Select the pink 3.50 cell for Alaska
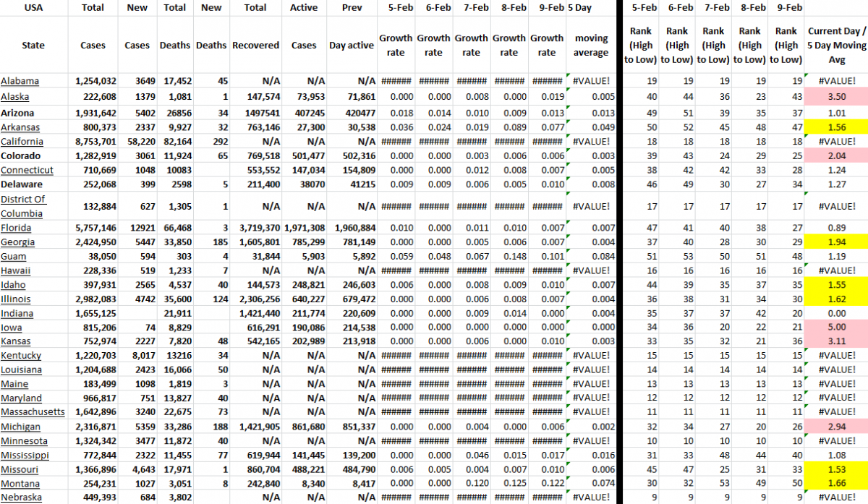This screenshot has width=868, height=504. tap(836, 97)
